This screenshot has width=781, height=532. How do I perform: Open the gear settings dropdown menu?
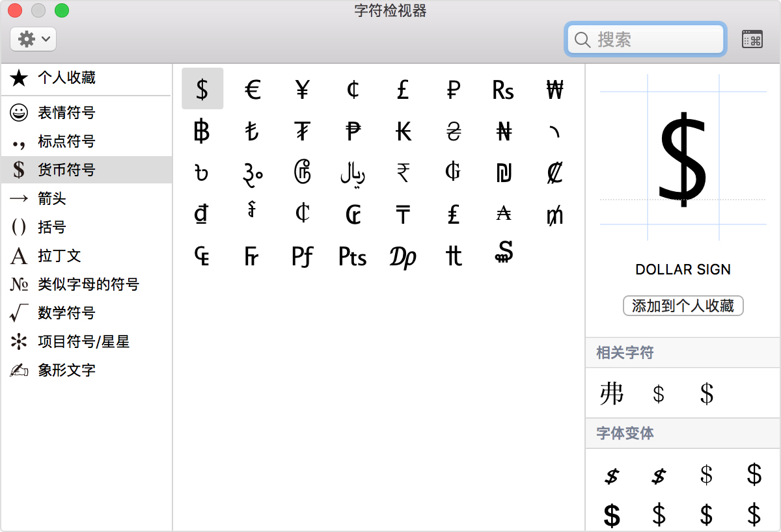coord(33,39)
